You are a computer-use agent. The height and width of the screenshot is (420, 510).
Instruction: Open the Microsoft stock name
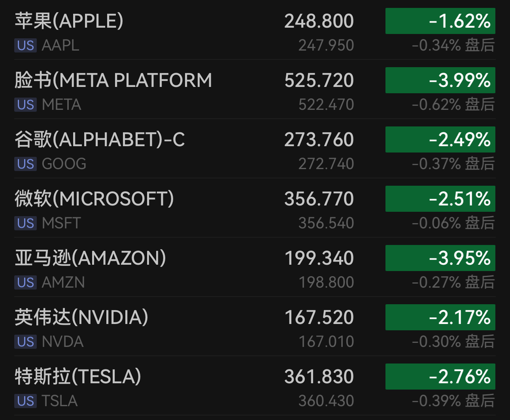point(94,199)
